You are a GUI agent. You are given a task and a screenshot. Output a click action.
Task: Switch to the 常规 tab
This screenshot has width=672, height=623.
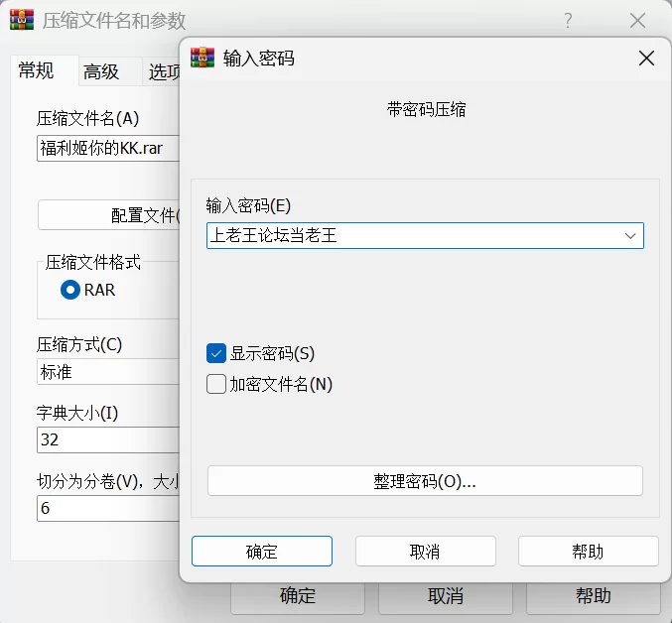click(x=37, y=70)
